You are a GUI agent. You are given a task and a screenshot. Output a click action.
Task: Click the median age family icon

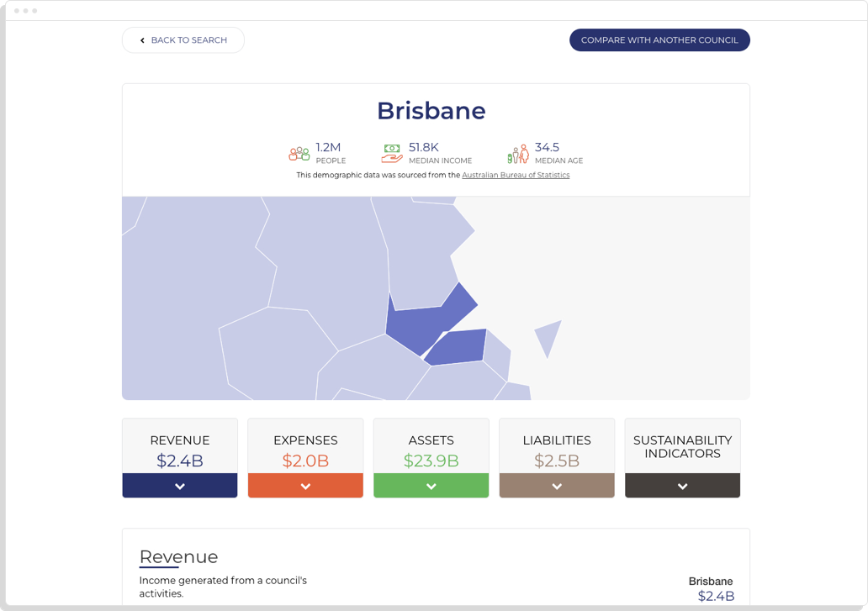[x=520, y=152]
